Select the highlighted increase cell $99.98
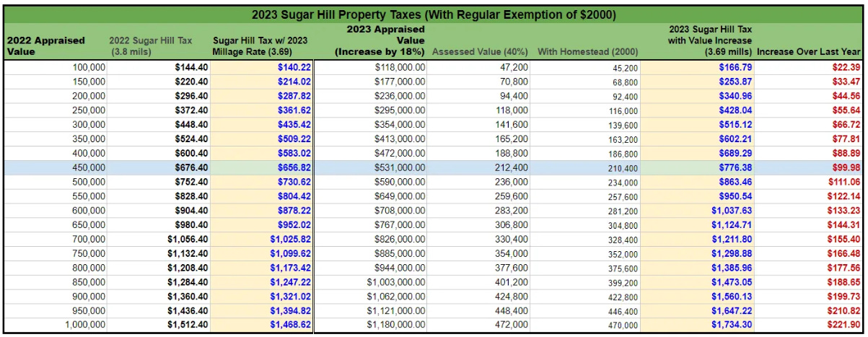This screenshot has height=337, width=868. 810,167
